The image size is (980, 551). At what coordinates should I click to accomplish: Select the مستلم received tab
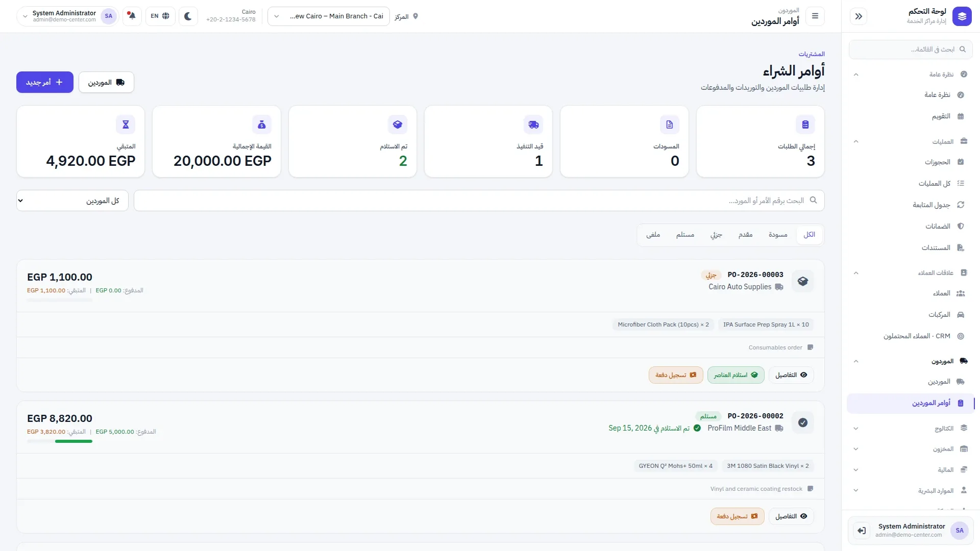pos(685,235)
